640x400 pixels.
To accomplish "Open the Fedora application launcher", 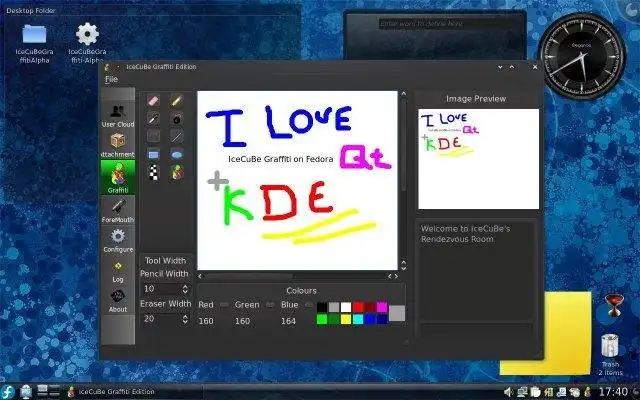I will click(8, 392).
